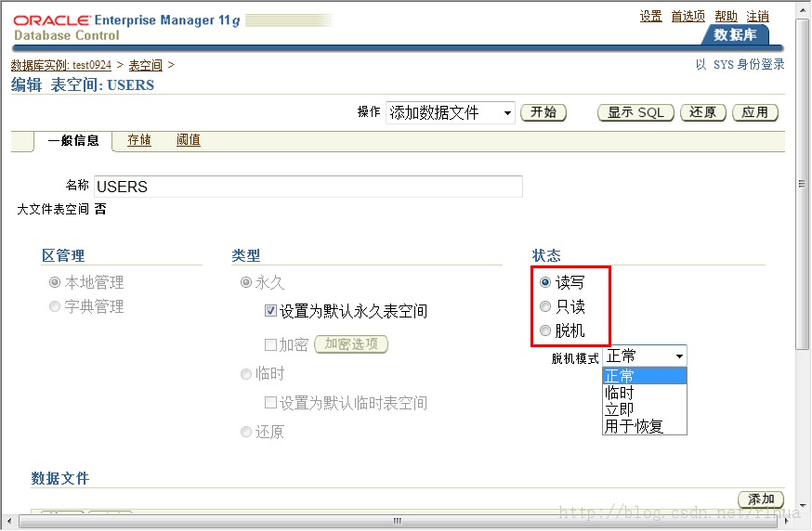Choose 临时 in the offline mode list
812x531 pixels.
pos(645,393)
